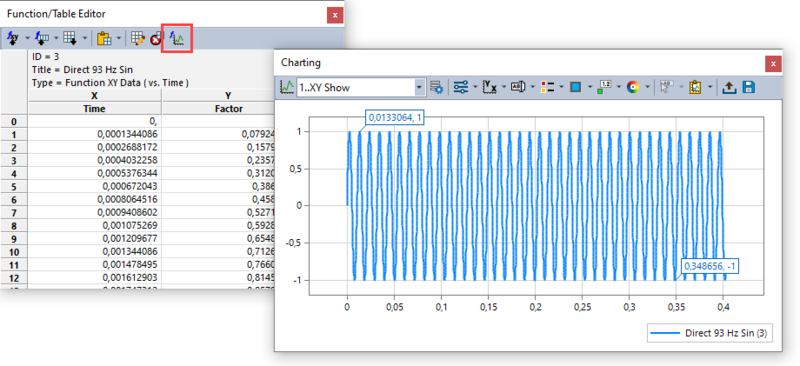
Task: Open the fxy function dropdown arrow
Action: pyautogui.click(x=27, y=38)
